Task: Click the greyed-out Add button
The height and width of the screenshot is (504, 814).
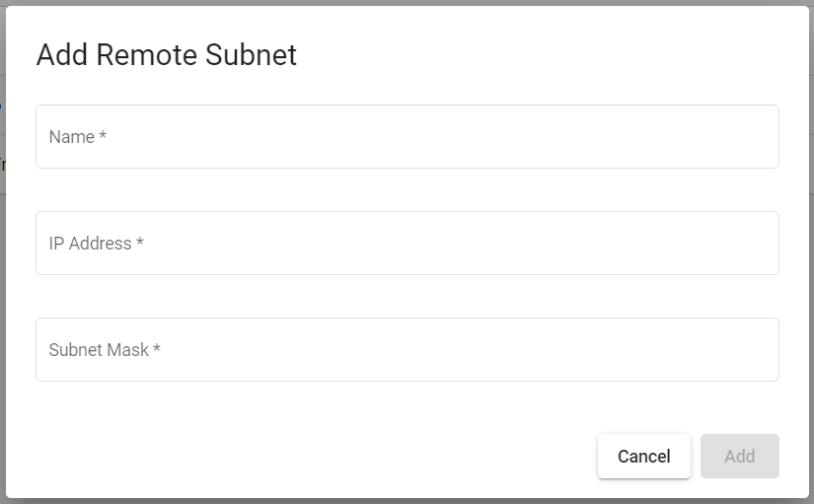Action: (739, 456)
